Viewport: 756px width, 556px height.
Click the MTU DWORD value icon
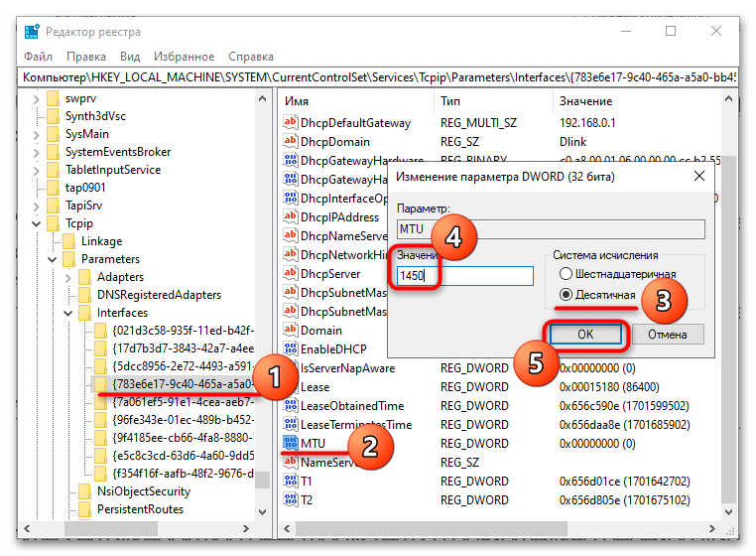(291, 443)
